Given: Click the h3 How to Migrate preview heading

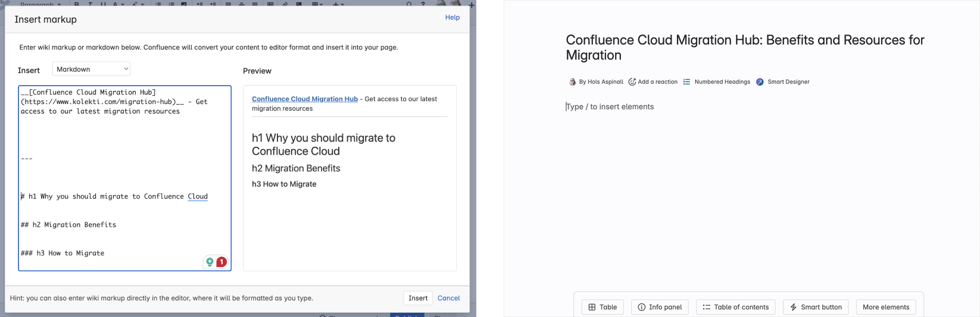Looking at the screenshot, I should coord(284,184).
